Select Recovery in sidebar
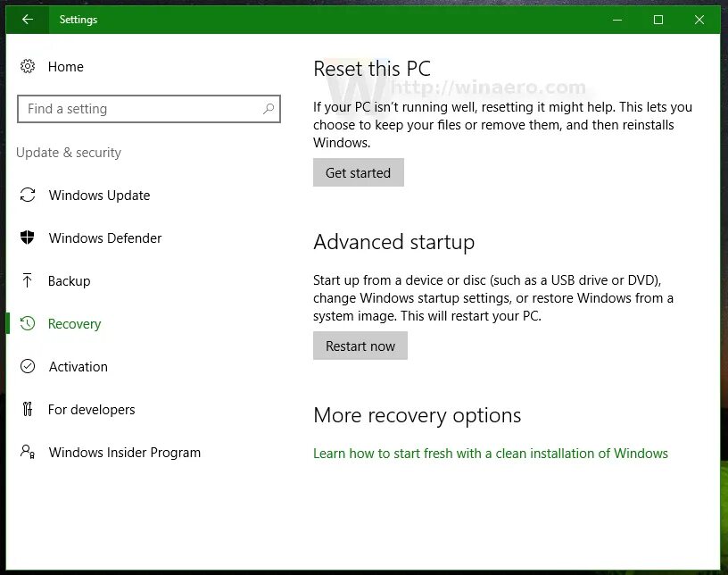 pyautogui.click(x=74, y=324)
